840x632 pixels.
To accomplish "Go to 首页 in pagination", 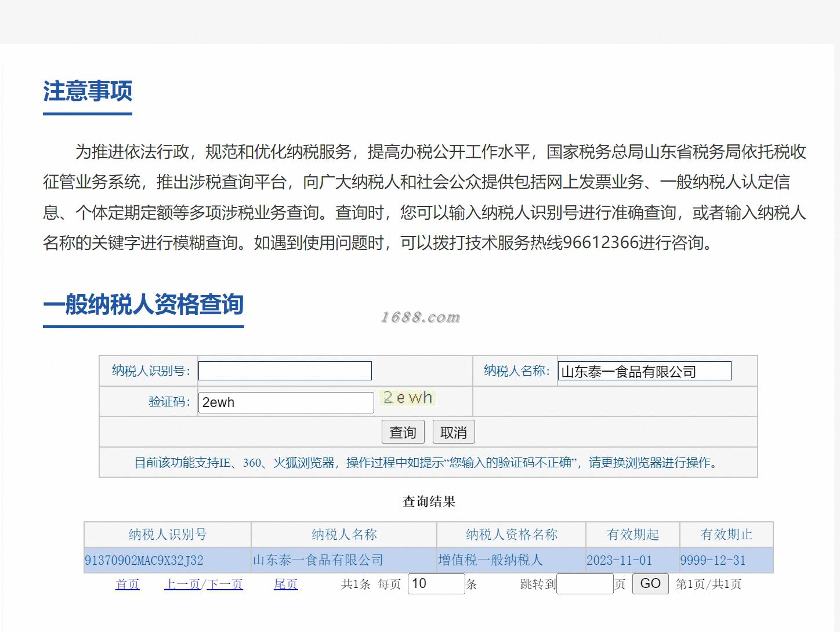I will [128, 584].
